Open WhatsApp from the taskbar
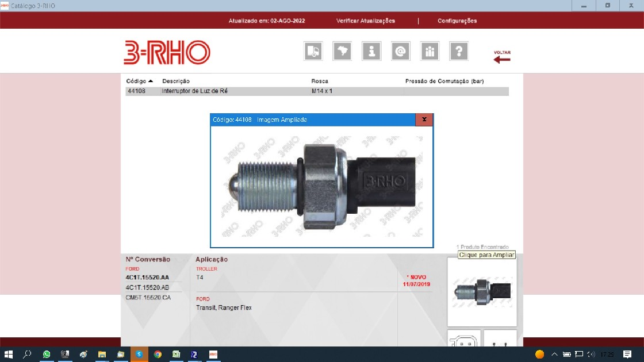The height and width of the screenshot is (362, 644). point(47,355)
